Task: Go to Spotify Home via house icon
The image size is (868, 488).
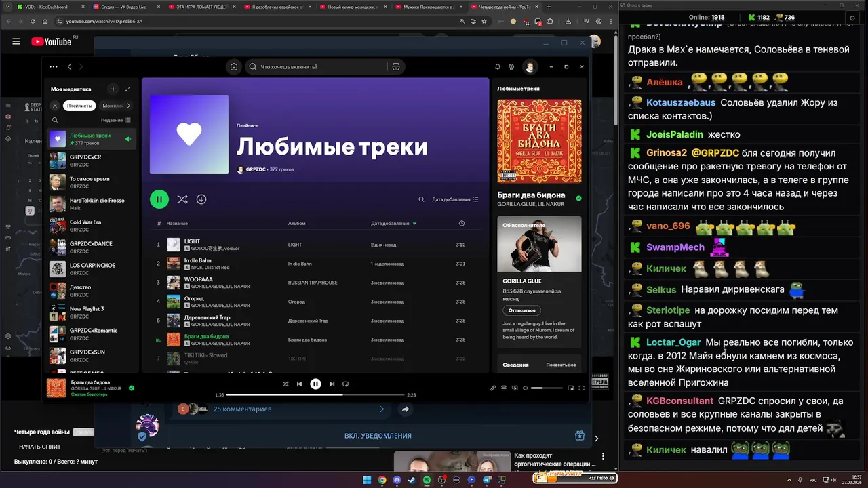Action: (234, 67)
